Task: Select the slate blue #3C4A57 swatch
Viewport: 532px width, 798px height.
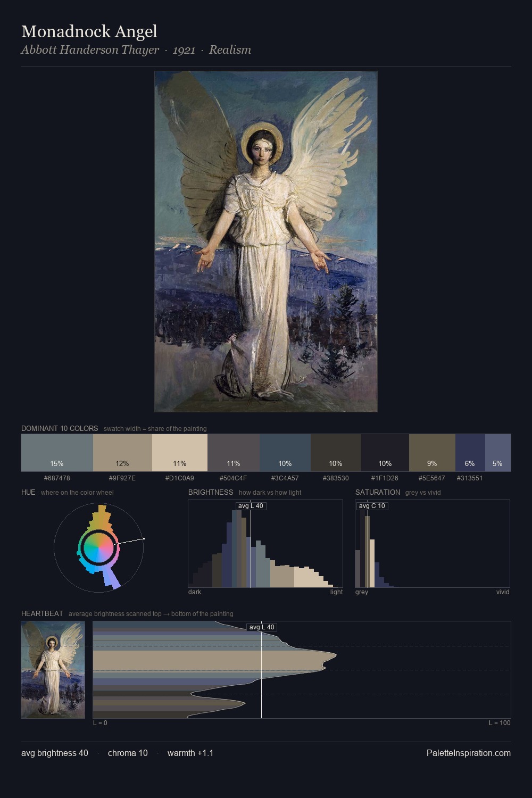Action: (x=285, y=453)
